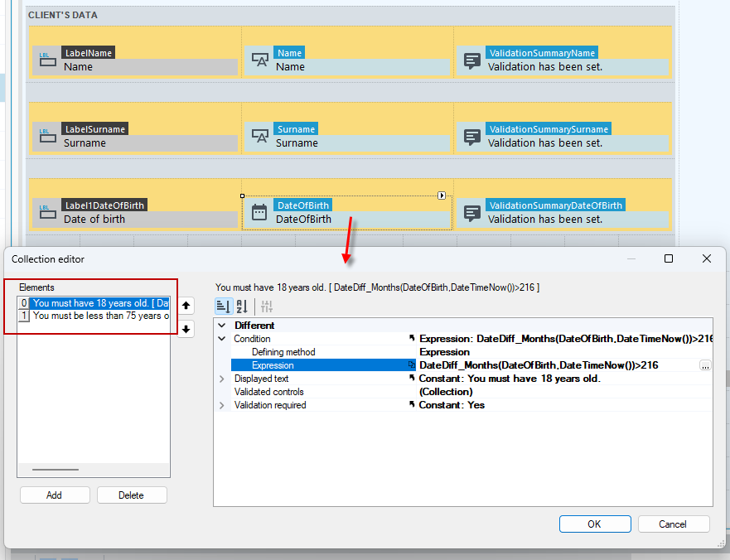Image resolution: width=730 pixels, height=560 pixels.
Task: Click the Cancel button
Action: 674,524
